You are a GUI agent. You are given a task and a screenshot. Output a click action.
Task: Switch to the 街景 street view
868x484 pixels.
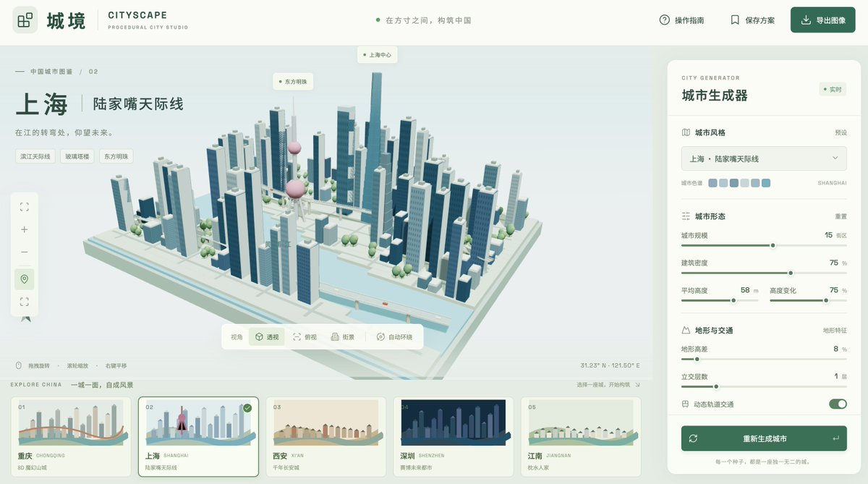342,337
